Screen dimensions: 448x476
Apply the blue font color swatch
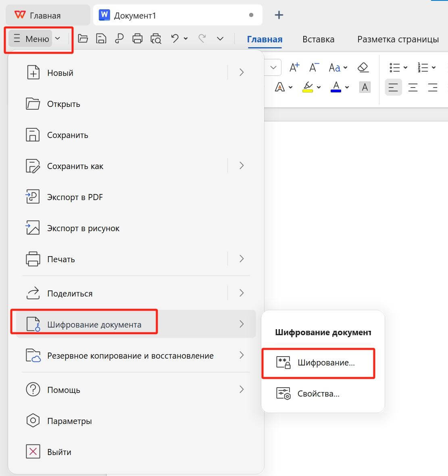336,87
